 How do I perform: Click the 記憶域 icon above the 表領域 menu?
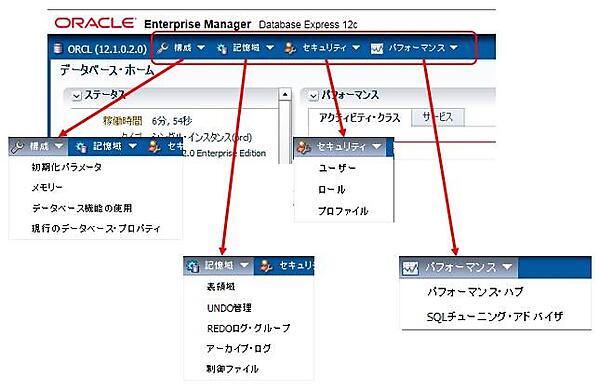[194, 266]
